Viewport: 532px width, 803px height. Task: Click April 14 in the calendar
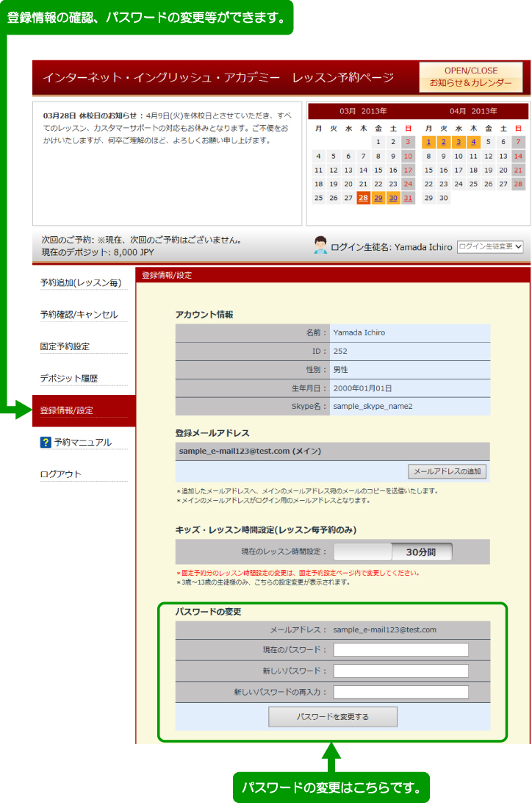click(518, 156)
